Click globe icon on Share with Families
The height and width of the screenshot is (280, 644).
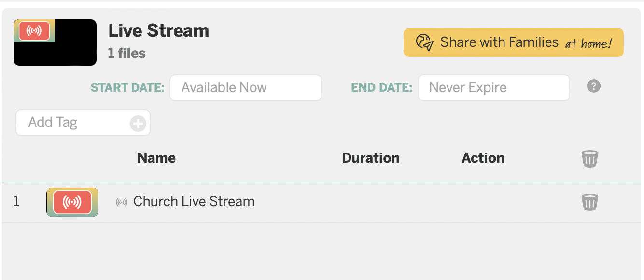tap(424, 42)
